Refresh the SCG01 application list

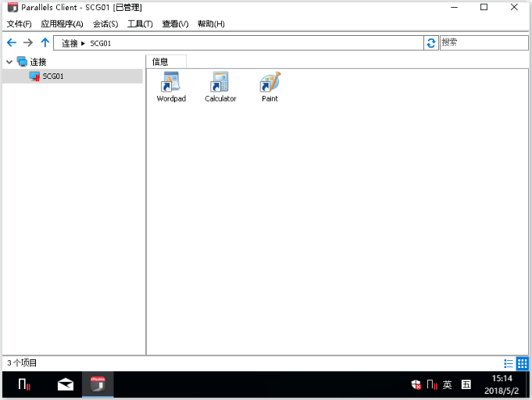[431, 43]
